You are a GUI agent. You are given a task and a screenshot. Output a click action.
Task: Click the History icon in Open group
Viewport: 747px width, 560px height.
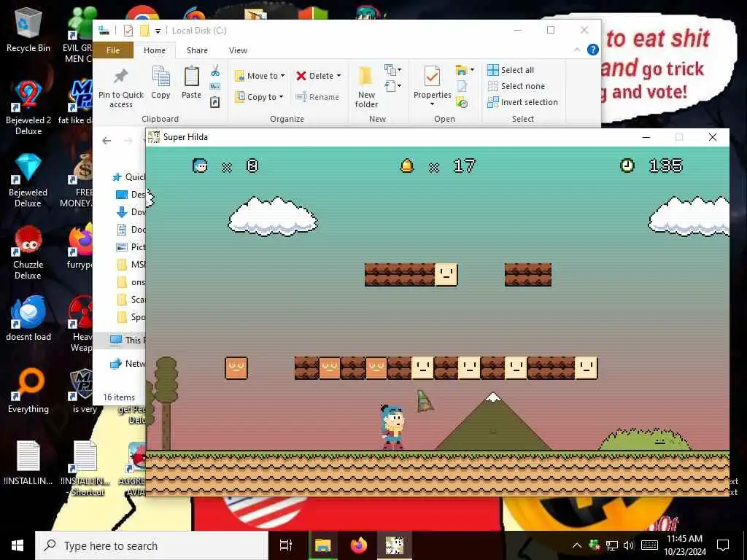462,102
